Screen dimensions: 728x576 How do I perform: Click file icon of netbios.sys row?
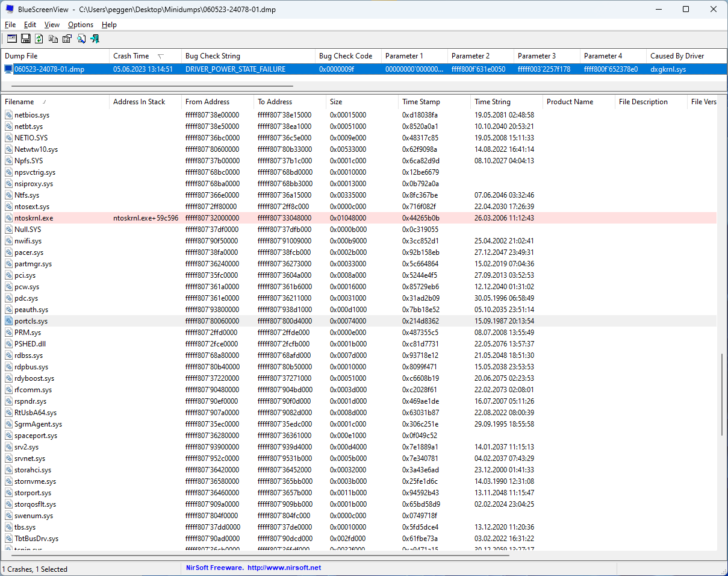pyautogui.click(x=9, y=115)
